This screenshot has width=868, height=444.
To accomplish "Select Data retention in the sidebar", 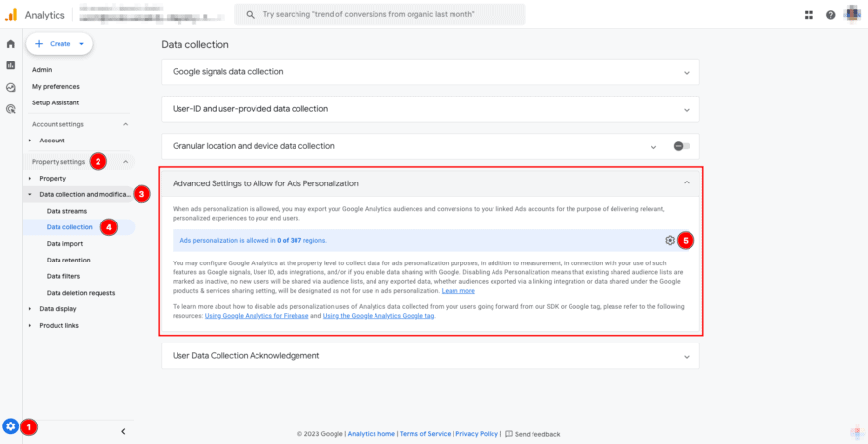I will tap(68, 260).
